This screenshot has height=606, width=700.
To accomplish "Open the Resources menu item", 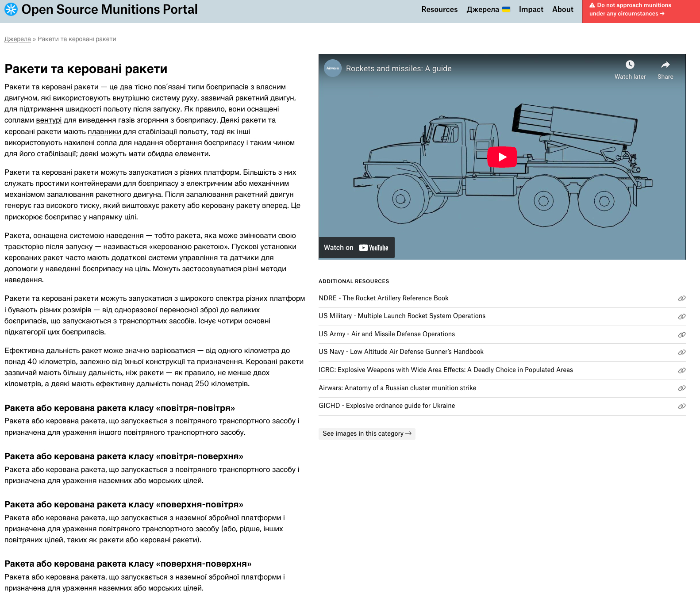I will [439, 9].
